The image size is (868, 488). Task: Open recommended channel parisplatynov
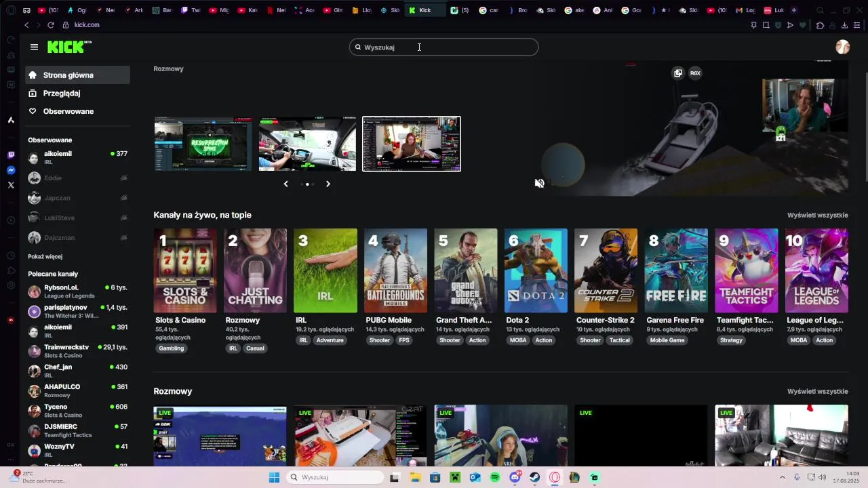[x=77, y=311]
